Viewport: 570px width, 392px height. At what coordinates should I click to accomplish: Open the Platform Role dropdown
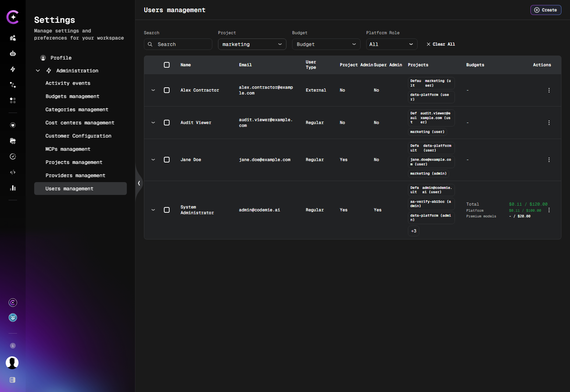pos(392,44)
